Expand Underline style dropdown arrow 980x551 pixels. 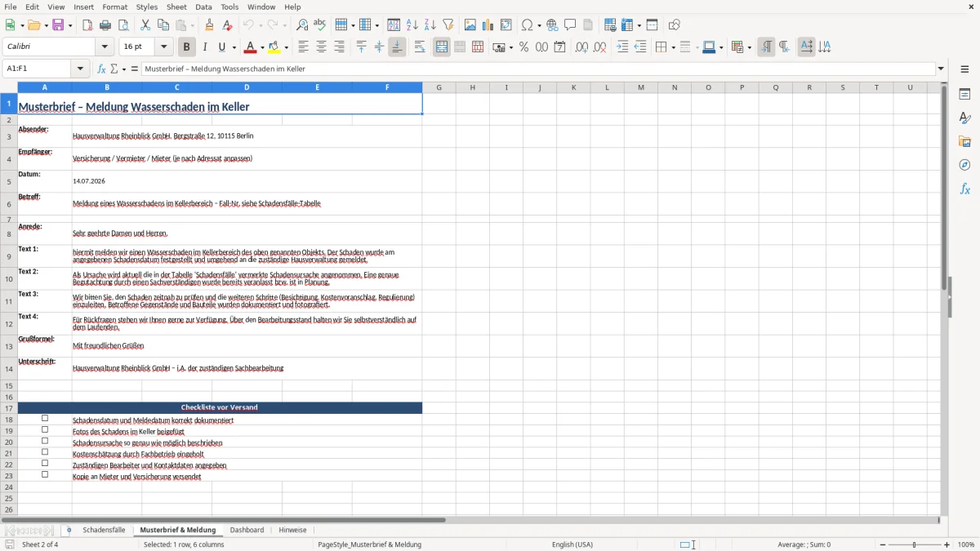[234, 47]
